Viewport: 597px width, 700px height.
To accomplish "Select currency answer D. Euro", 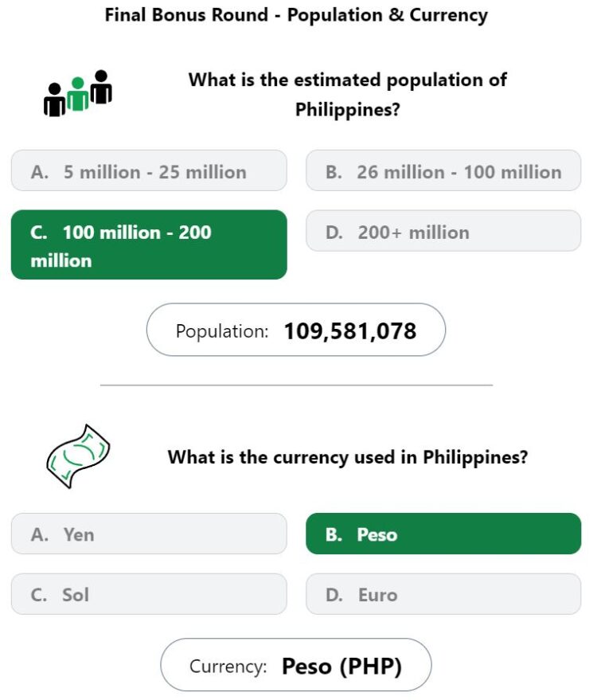I will [x=443, y=594].
